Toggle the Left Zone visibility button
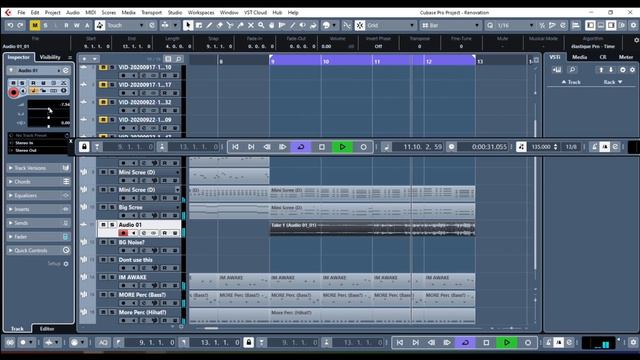Screen dimensions: 640x360 [590, 25]
